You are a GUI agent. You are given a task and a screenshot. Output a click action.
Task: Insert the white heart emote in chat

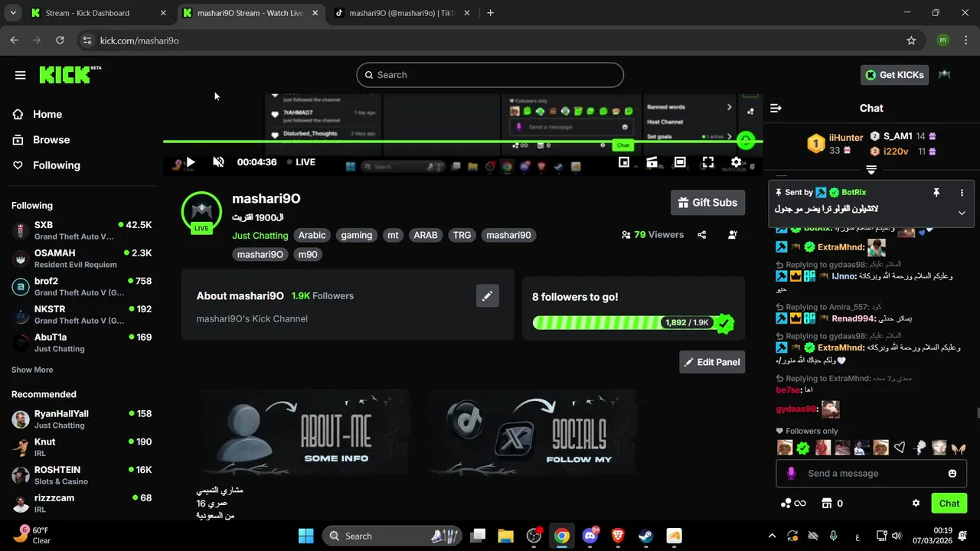tap(900, 448)
